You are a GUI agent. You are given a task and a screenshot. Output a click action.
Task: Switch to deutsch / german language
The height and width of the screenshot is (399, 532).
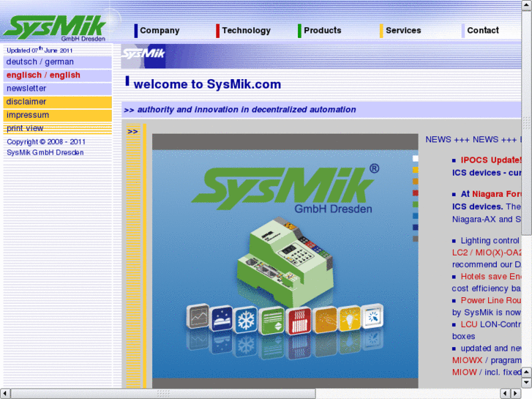(57, 61)
